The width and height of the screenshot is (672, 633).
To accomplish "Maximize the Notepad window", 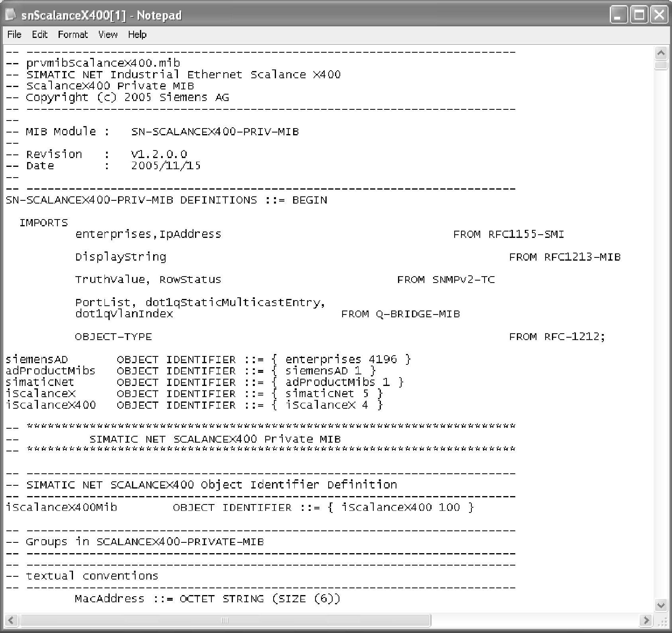I will click(x=639, y=15).
